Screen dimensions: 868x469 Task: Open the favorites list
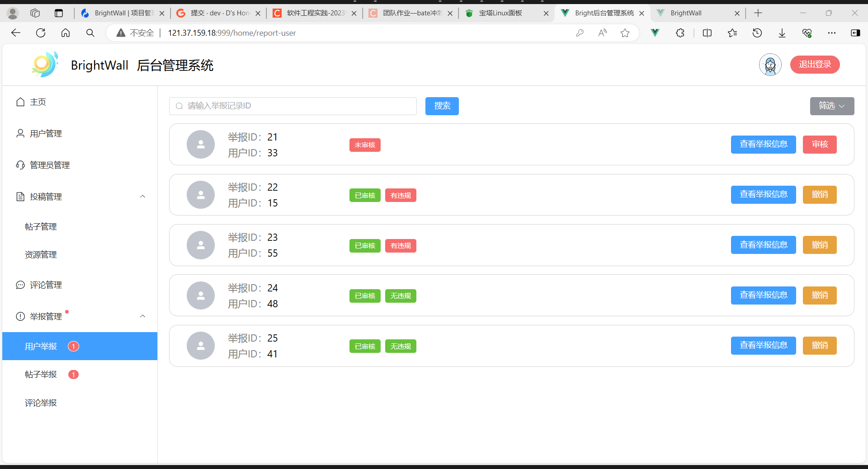click(x=732, y=33)
